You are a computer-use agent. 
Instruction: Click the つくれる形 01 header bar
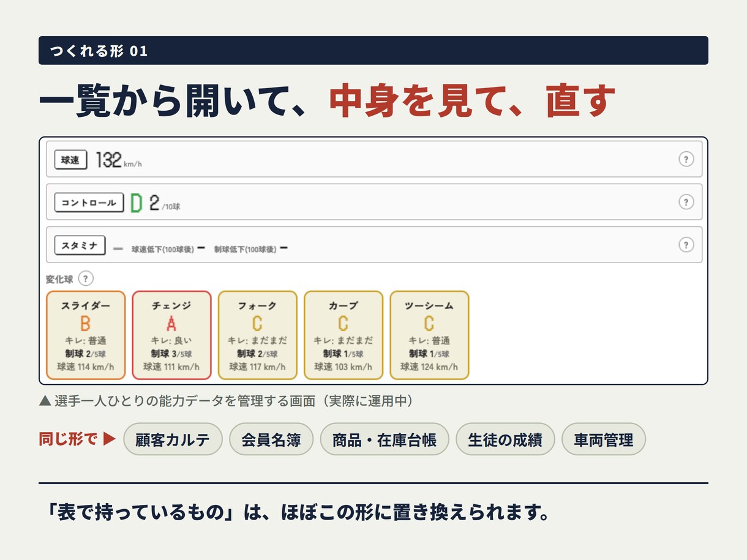[374, 50]
